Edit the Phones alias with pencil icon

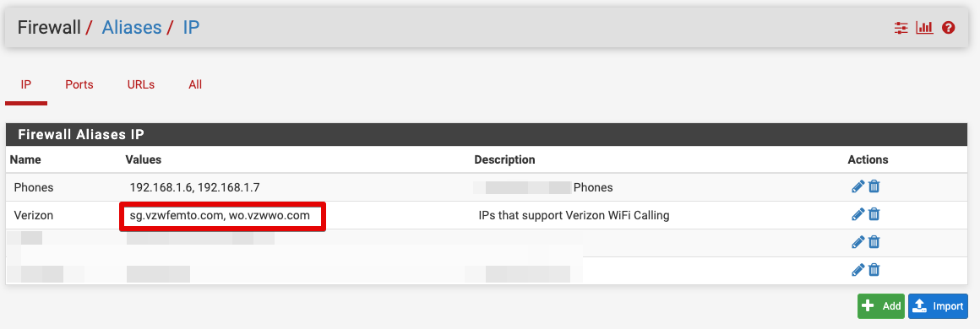[858, 186]
